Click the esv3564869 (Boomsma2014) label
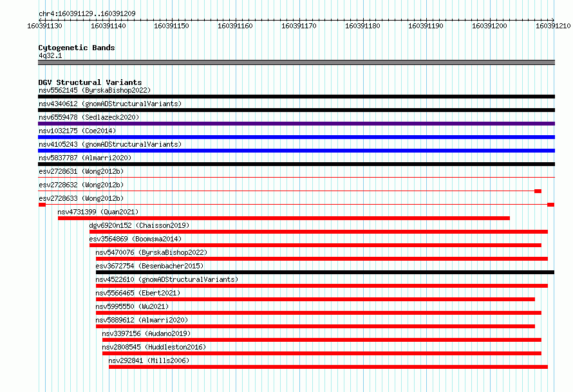Image resolution: width=573 pixels, height=392 pixels. coord(135,239)
